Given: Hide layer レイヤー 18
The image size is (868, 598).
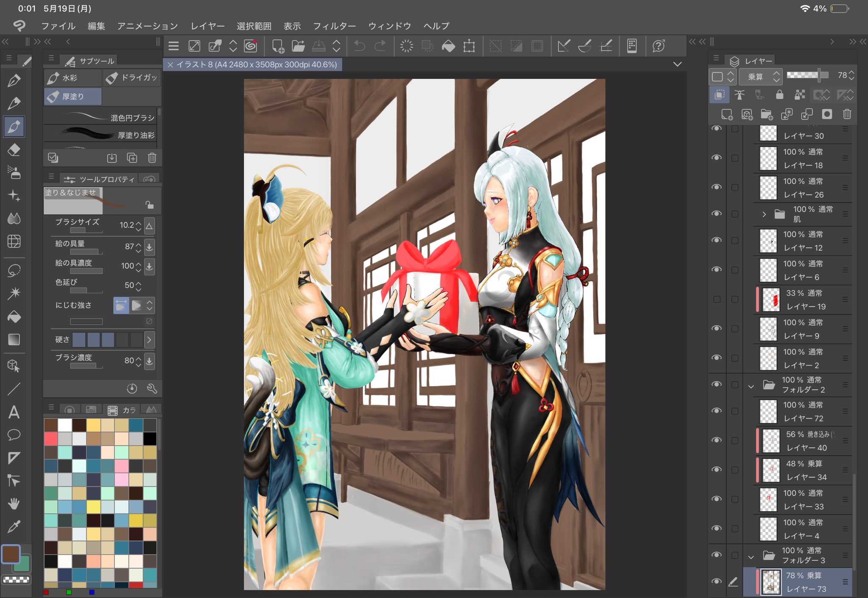Looking at the screenshot, I should click(717, 158).
